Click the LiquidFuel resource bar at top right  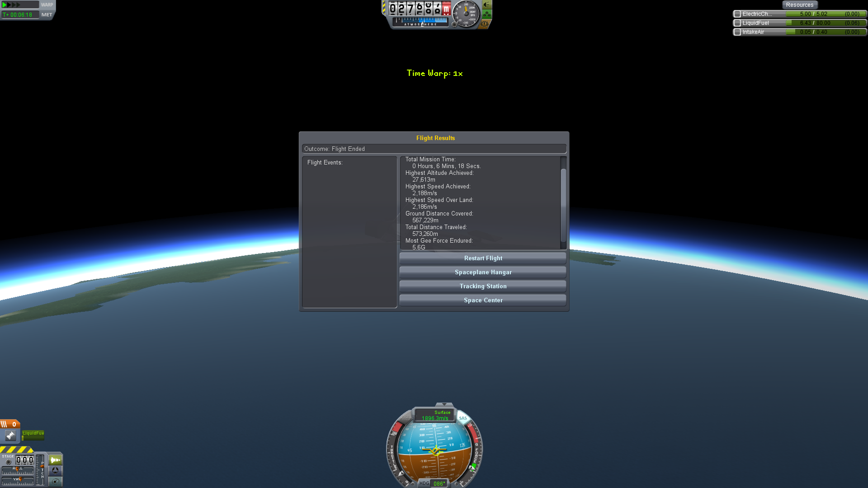[826, 23]
